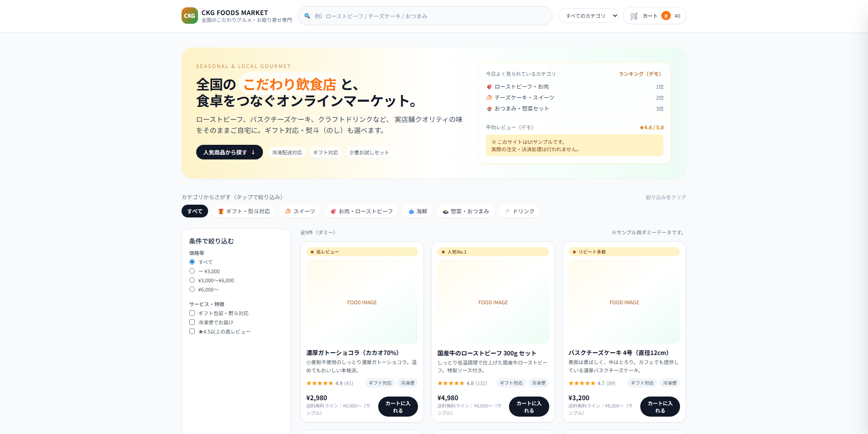Screen dimensions: 868x434
Task: Enable the ギフト包装・熨斗対応 checkbox
Action: click(192, 313)
